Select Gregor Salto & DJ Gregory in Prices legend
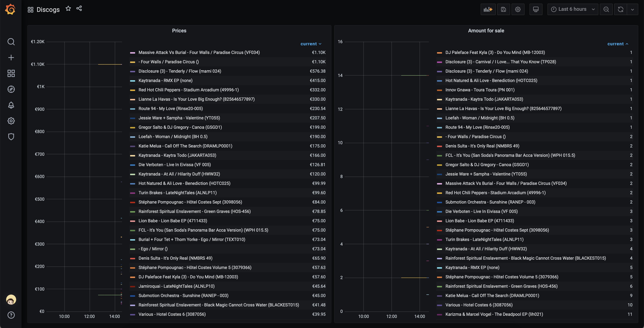 tap(180, 127)
